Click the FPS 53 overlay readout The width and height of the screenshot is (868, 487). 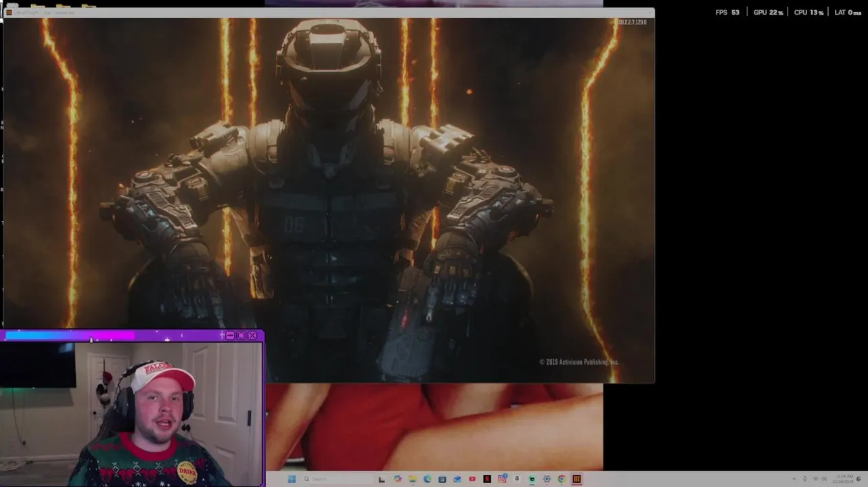727,12
